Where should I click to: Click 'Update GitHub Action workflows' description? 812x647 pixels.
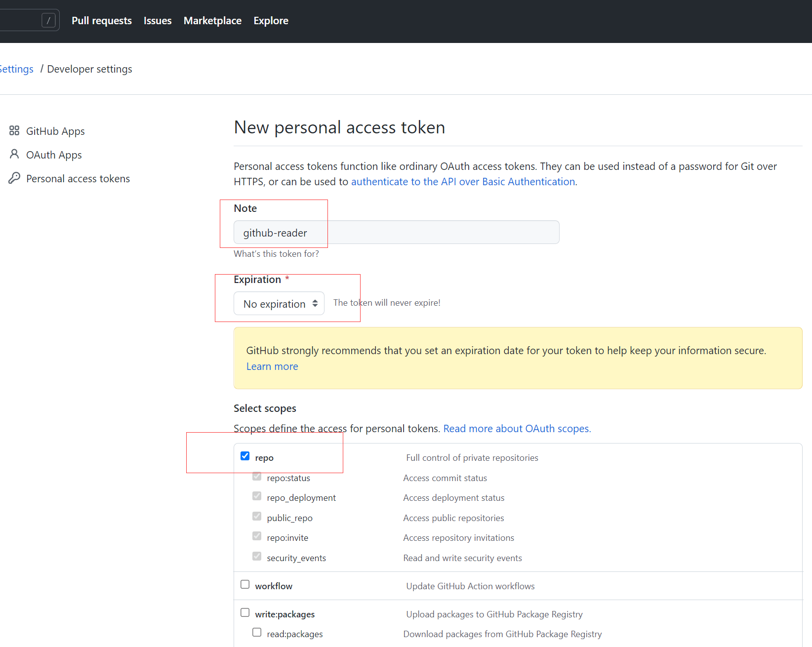click(x=470, y=586)
